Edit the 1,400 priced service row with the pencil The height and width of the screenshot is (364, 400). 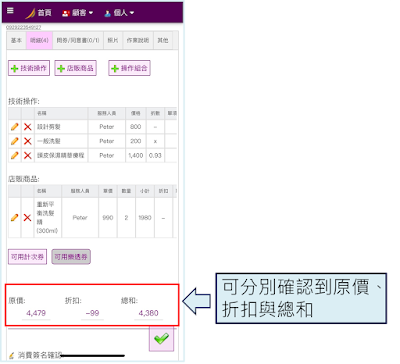tap(15, 155)
